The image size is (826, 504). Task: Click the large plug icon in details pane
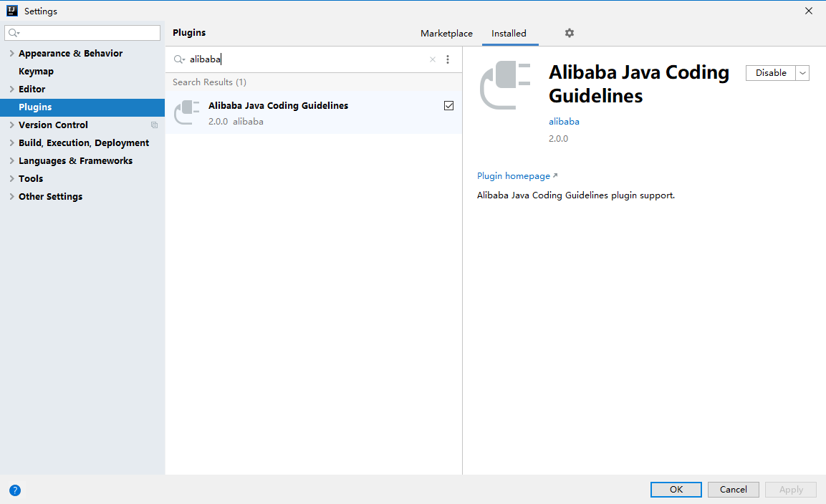[x=504, y=85]
